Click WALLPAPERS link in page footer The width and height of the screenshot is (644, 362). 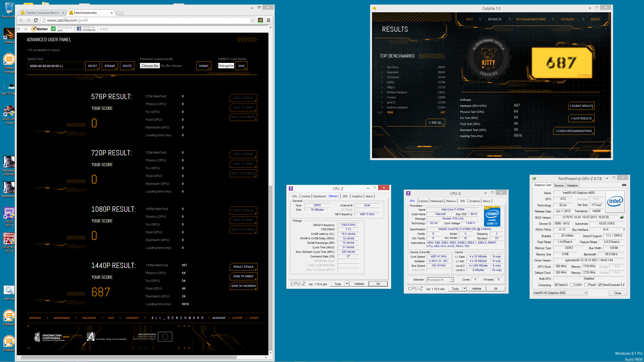point(89,318)
